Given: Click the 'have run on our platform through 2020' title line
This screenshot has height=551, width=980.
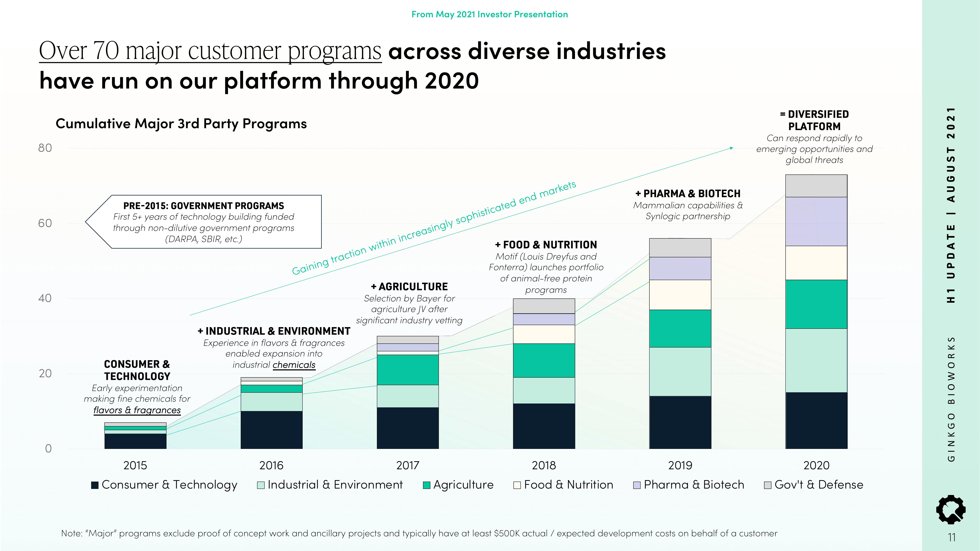Looking at the screenshot, I should pyautogui.click(x=259, y=81).
